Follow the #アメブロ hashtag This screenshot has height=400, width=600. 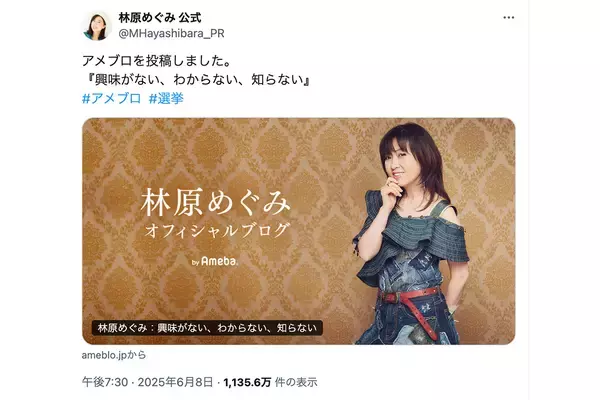click(x=112, y=98)
